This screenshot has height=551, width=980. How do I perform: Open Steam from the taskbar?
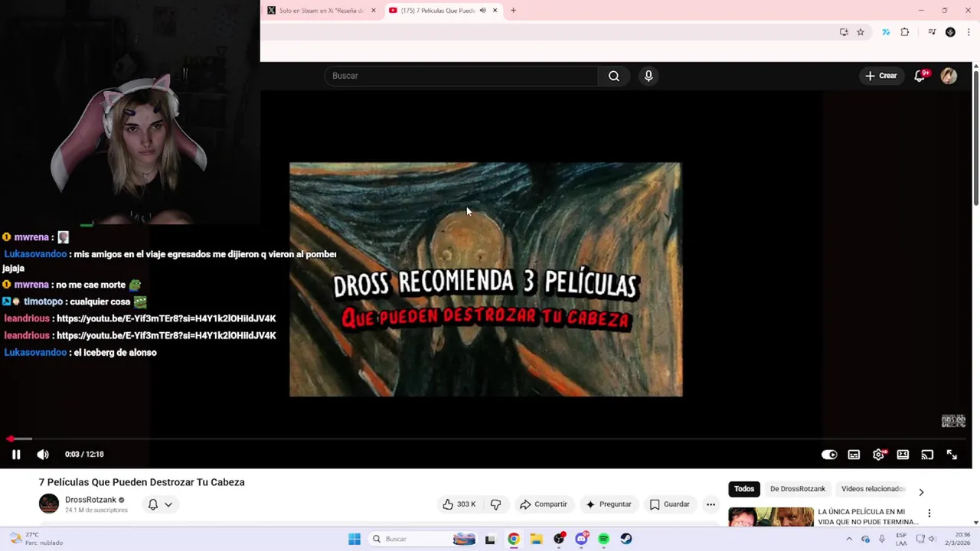point(626,539)
